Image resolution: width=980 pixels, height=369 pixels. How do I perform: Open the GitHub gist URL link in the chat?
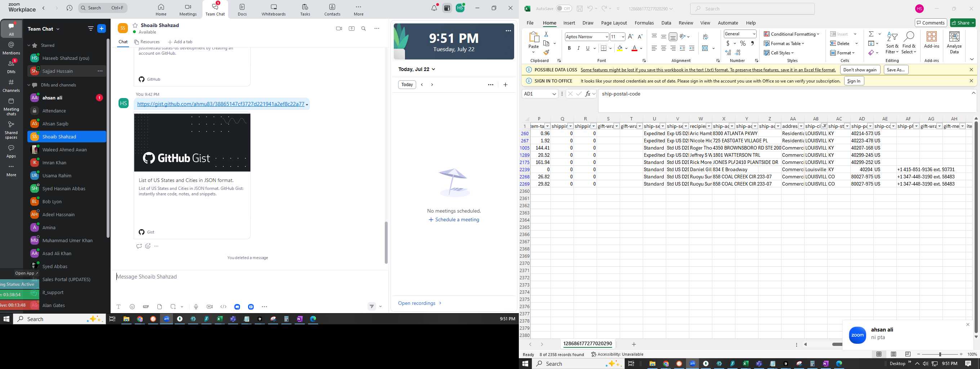click(220, 104)
